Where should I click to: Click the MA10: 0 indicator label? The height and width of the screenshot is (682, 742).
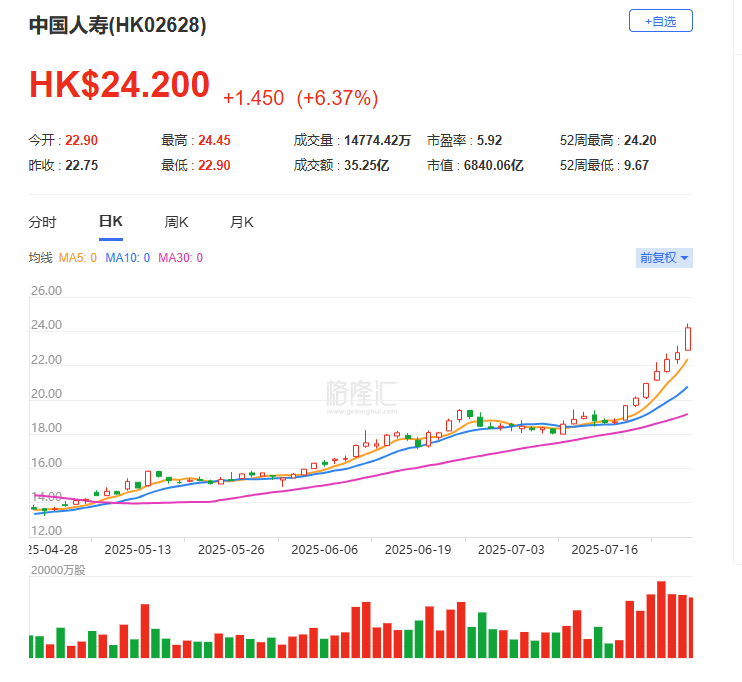(x=128, y=258)
